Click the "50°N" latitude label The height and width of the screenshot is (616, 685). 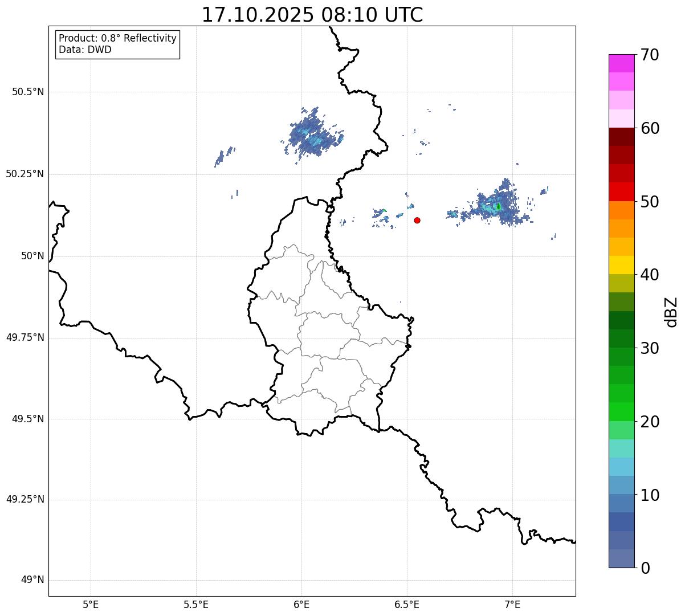[32, 256]
